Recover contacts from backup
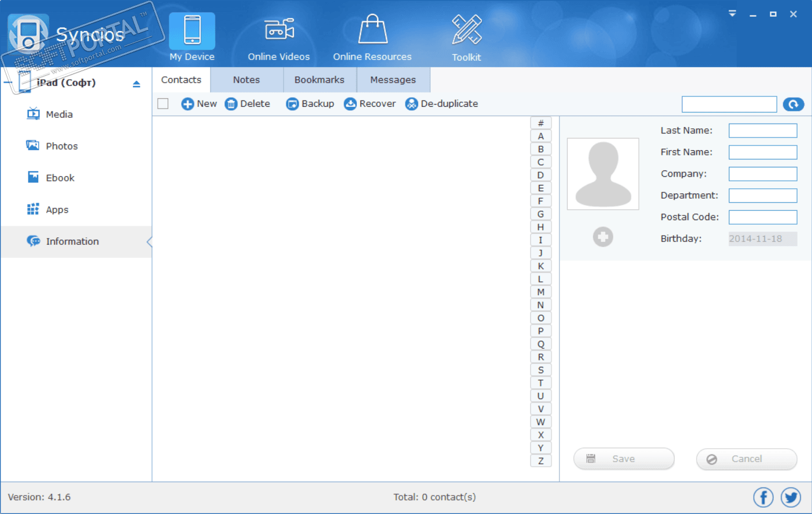 click(x=370, y=104)
